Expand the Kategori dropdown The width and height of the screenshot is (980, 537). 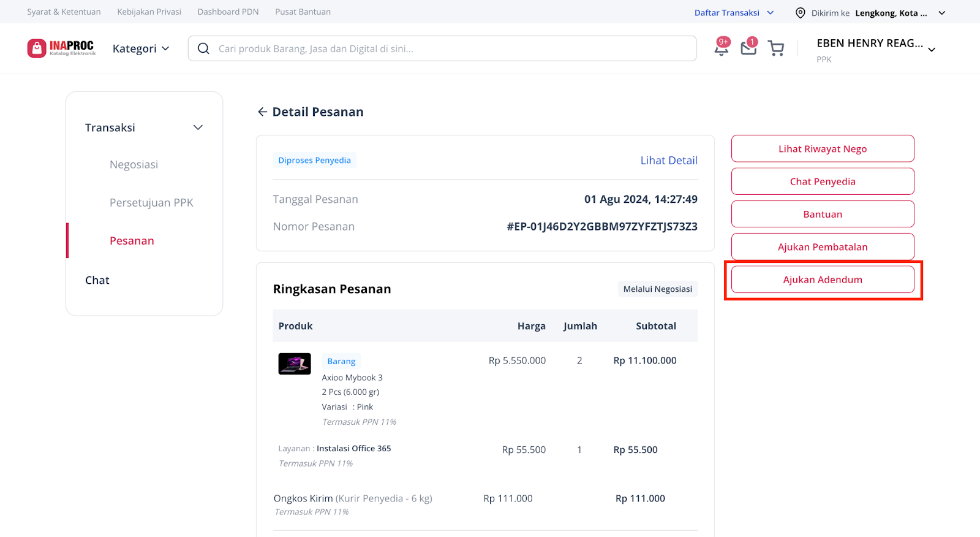coord(141,48)
